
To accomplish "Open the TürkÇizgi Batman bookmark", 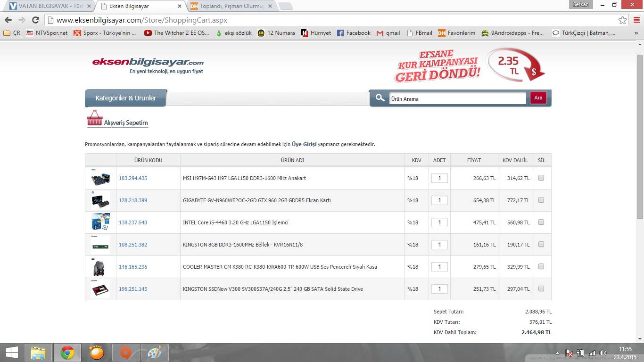I will click(584, 33).
